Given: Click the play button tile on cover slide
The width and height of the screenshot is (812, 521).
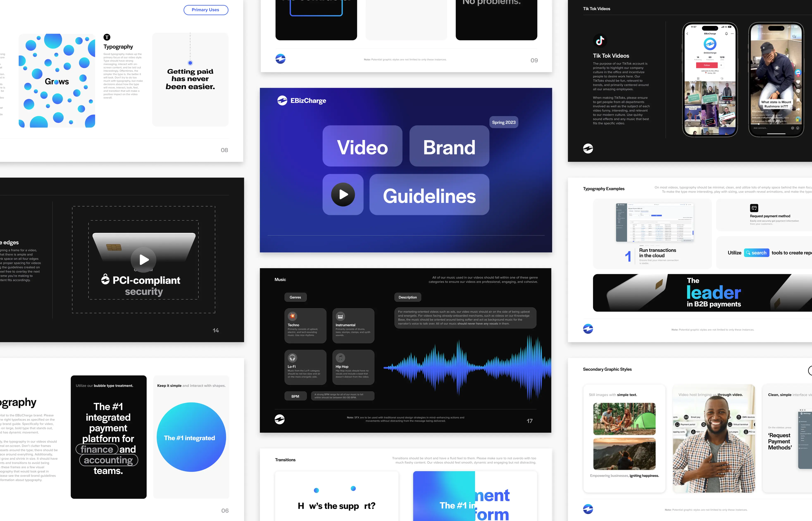Looking at the screenshot, I should coord(343,195).
